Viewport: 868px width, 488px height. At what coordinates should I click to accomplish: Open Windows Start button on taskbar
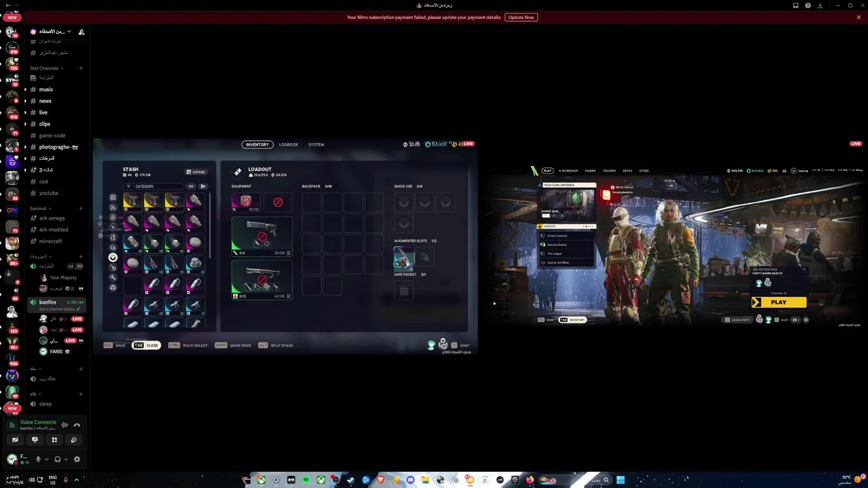click(620, 480)
